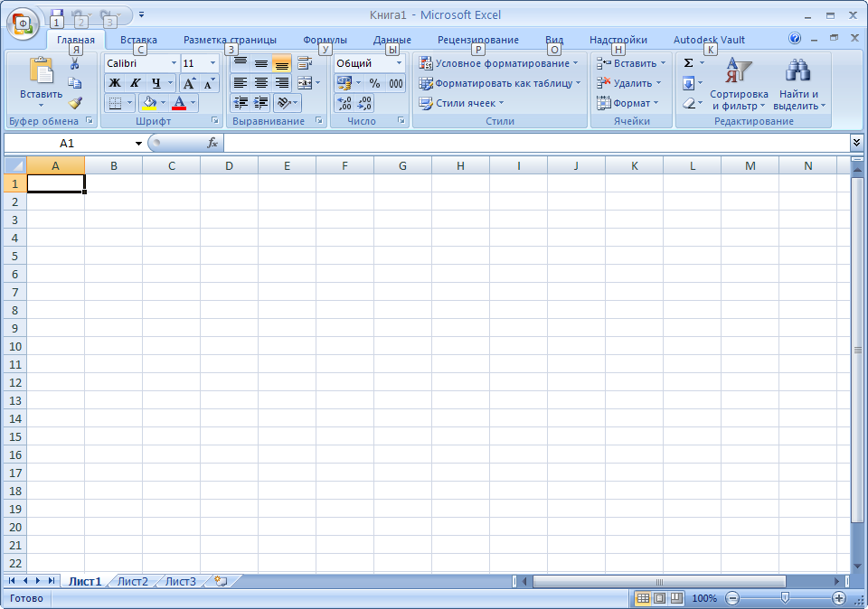Expand the formula bar

pos(856,144)
